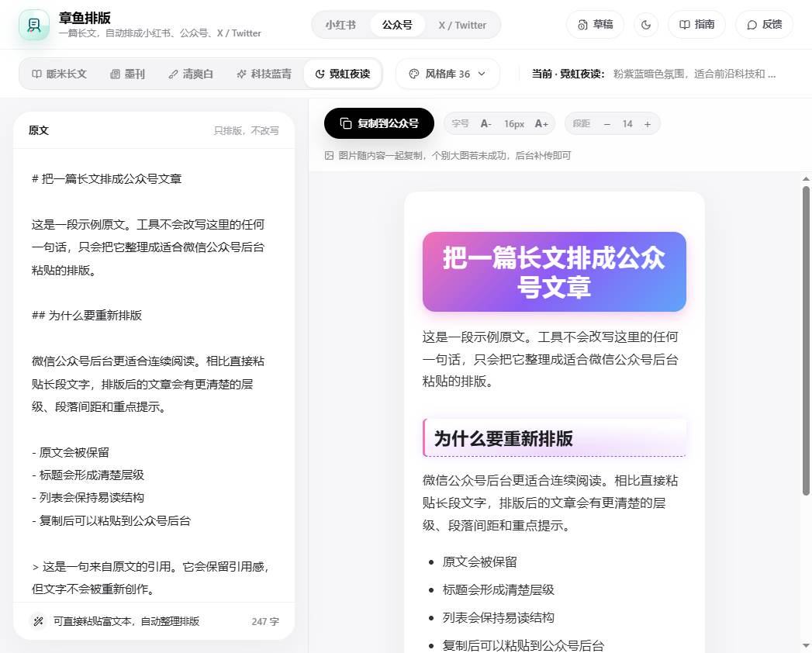Click list item 原文会被保留 in preview
This screenshot has width=812, height=653.
(479, 561)
